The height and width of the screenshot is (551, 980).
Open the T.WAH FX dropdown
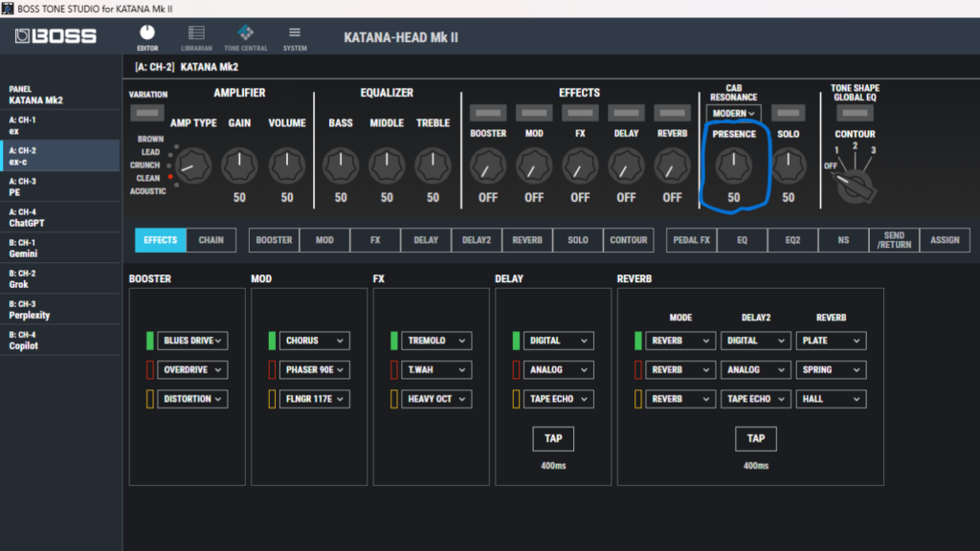click(x=436, y=370)
